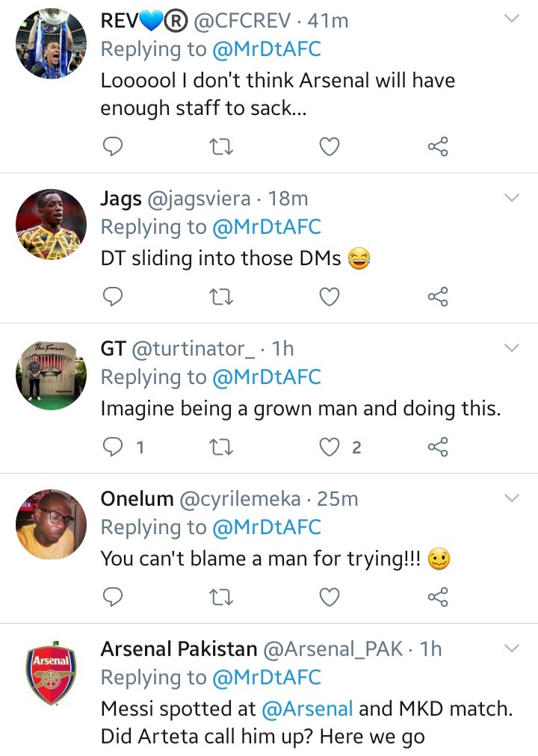Reply to Onelum's tweet
Screen dimensions: 538x756
112,597
